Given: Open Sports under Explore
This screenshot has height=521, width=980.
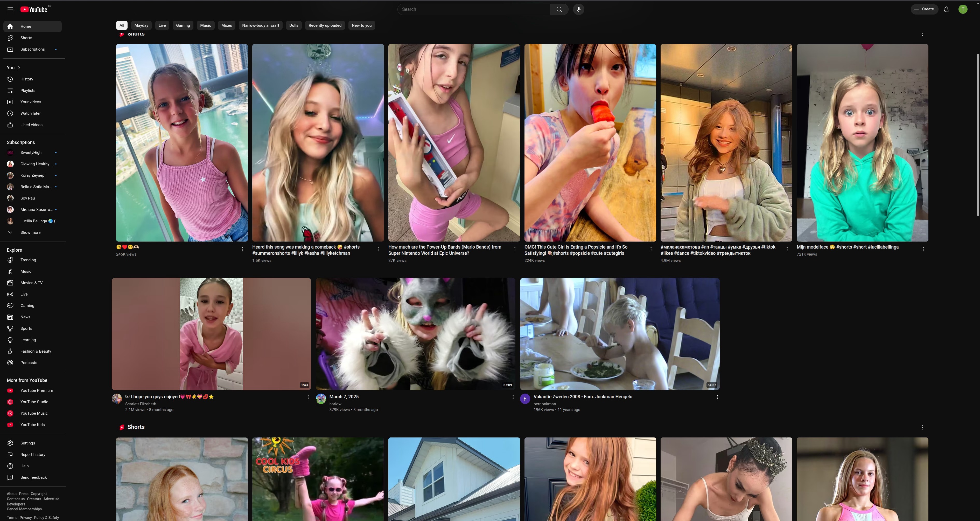Looking at the screenshot, I should click(x=32, y=328).
